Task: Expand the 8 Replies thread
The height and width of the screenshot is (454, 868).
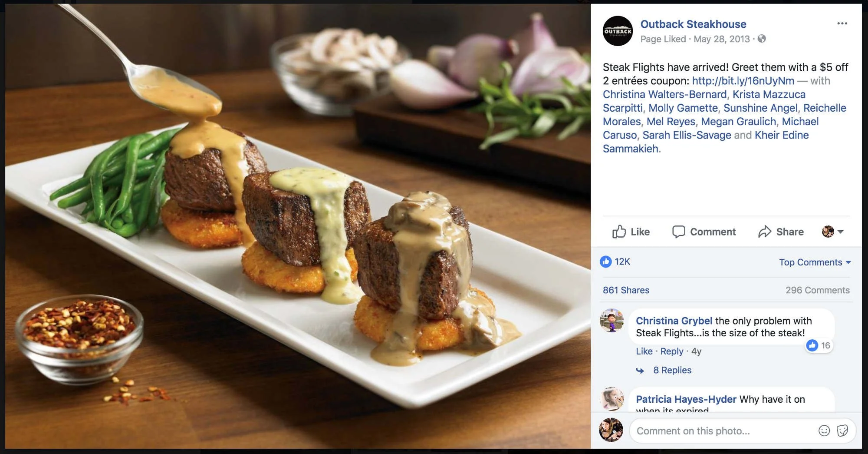Action: (672, 370)
